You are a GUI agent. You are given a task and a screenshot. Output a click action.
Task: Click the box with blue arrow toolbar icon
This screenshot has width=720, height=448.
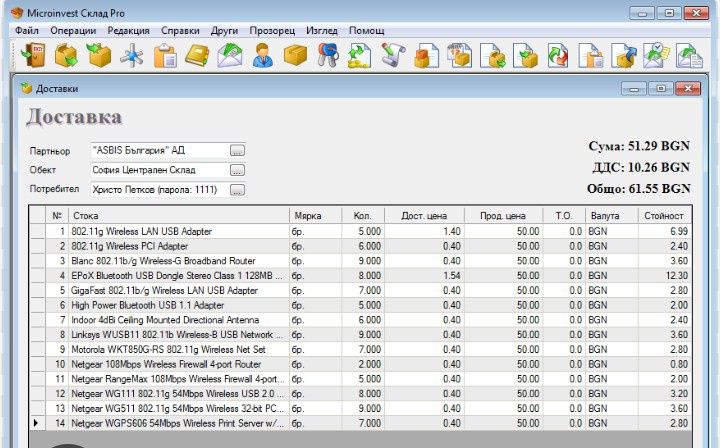click(x=623, y=56)
